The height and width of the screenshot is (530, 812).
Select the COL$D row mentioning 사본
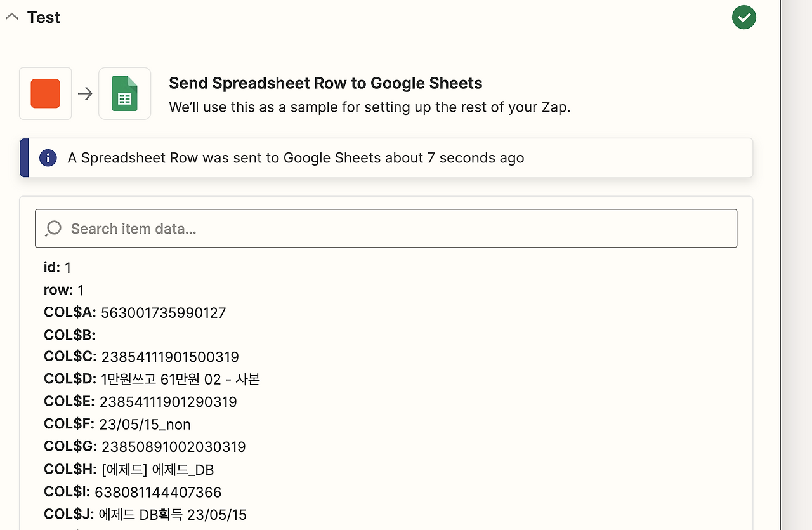tap(180, 380)
